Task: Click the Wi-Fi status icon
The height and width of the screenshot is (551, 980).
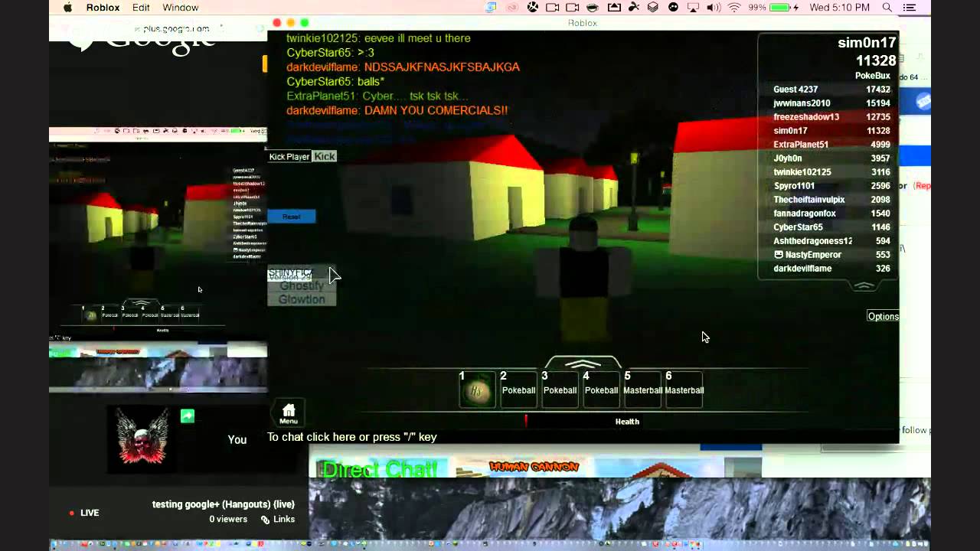Action: [x=734, y=8]
